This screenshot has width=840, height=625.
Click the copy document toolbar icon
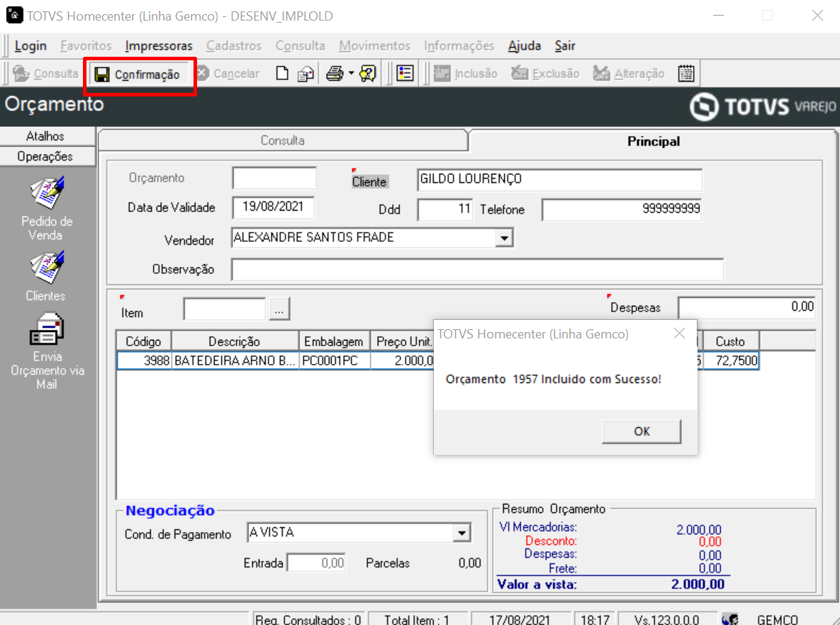coord(306,74)
